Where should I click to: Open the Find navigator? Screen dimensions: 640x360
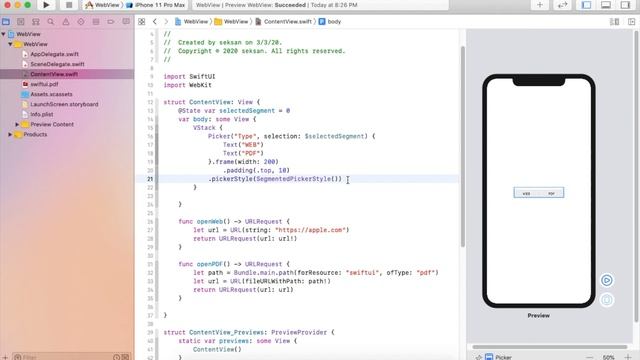click(51, 22)
